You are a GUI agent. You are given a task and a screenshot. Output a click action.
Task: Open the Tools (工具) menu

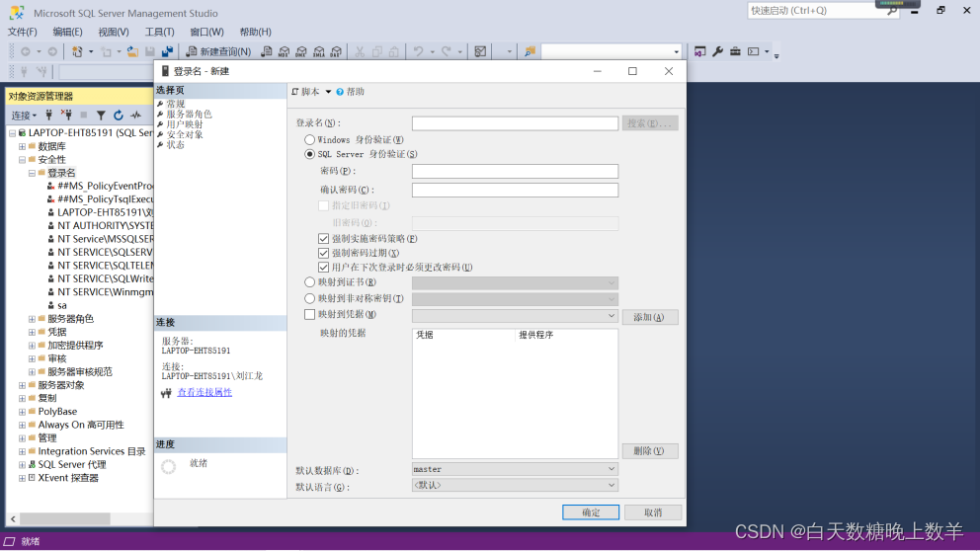[x=159, y=32]
